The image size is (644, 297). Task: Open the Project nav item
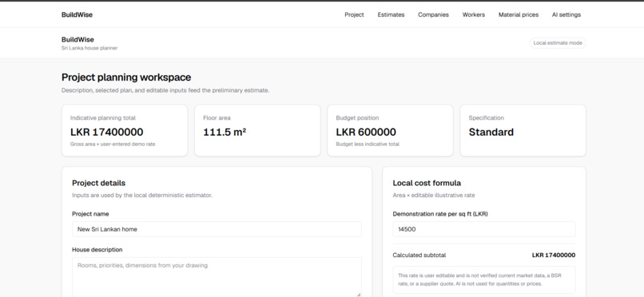(354, 14)
